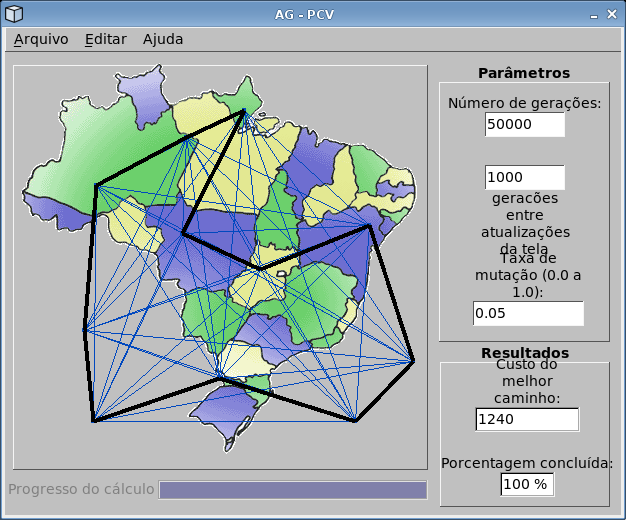Image resolution: width=626 pixels, height=520 pixels.
Task: Click the best path cost field showing 1240
Action: (x=528, y=419)
